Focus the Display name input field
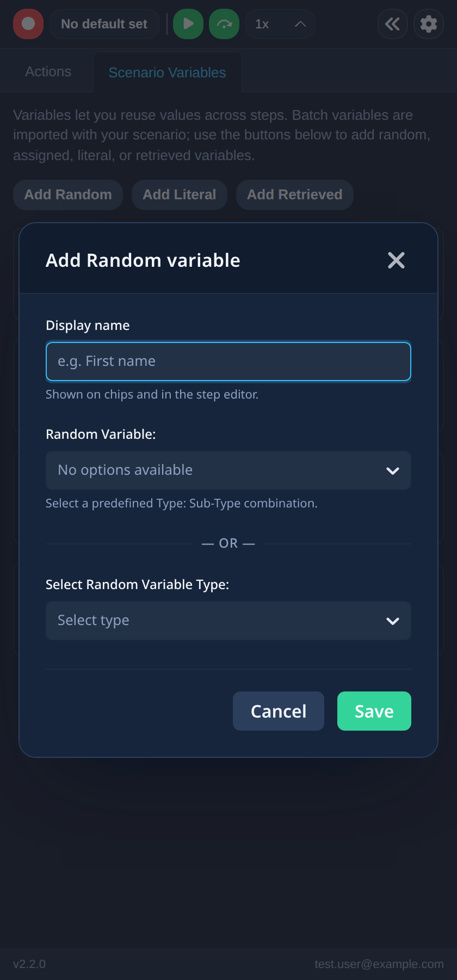The image size is (457, 980). tap(228, 362)
